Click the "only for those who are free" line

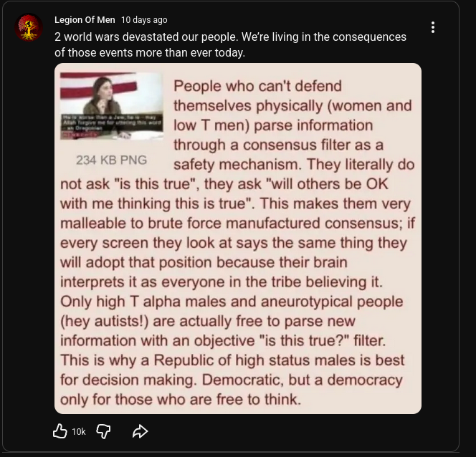coord(181,400)
